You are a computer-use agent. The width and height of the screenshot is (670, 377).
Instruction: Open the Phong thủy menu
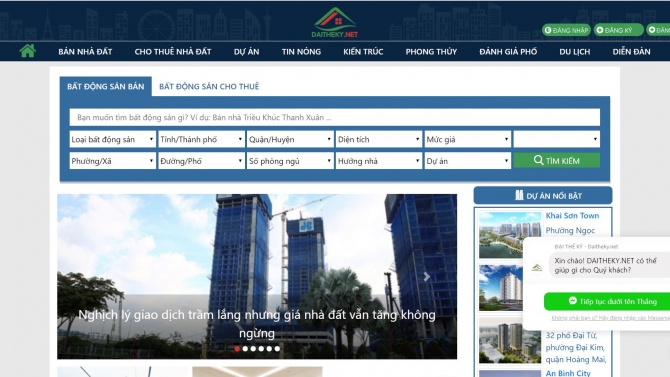click(431, 52)
